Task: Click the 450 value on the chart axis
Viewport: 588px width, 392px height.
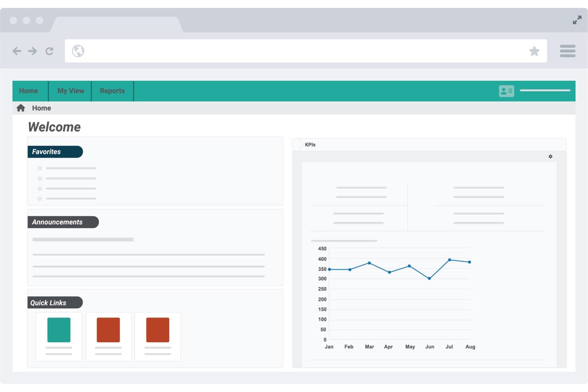Action: [322, 249]
